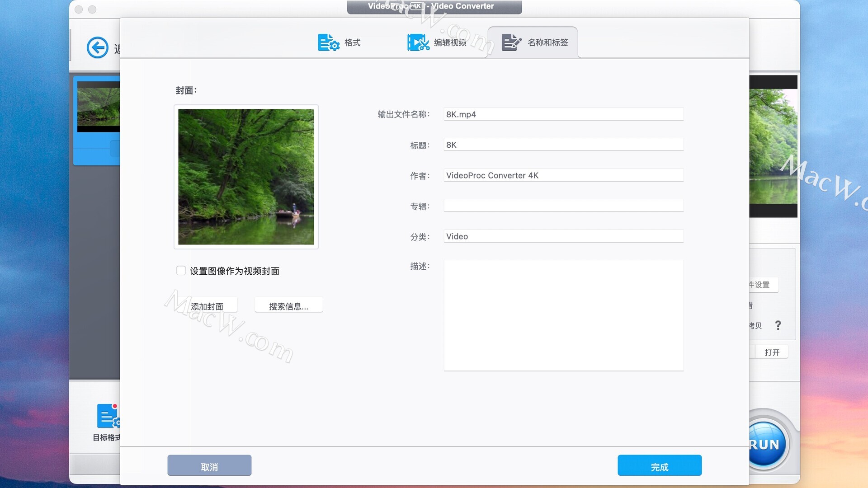Click the 打开 button in main window
This screenshot has height=488, width=868.
(x=772, y=352)
